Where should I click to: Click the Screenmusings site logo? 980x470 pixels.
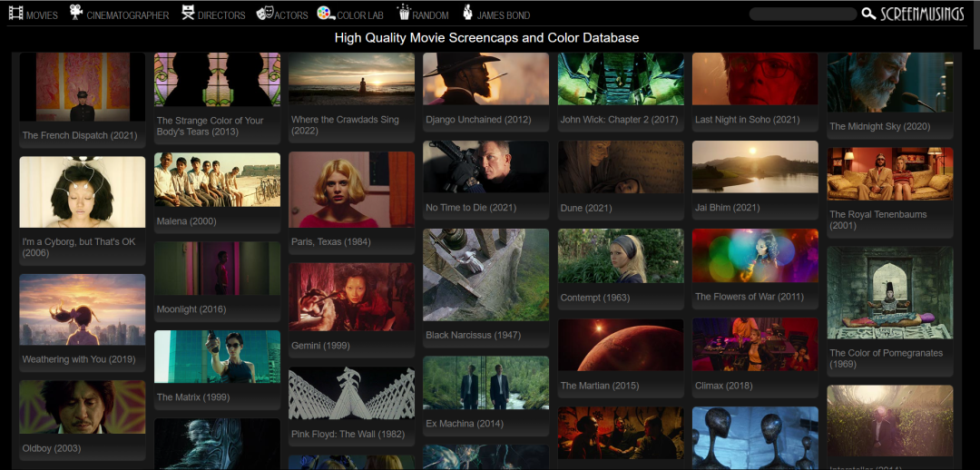[x=922, y=14]
